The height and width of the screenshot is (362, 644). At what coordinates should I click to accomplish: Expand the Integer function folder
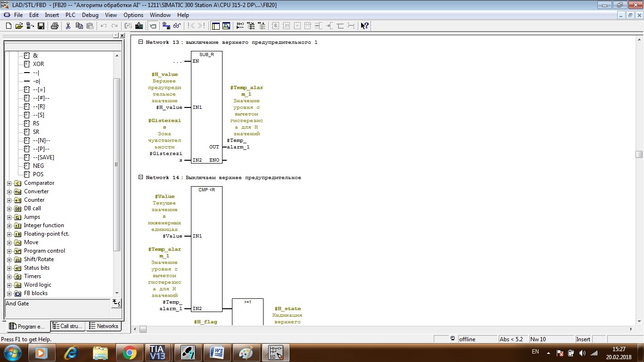pyautogui.click(x=9, y=225)
